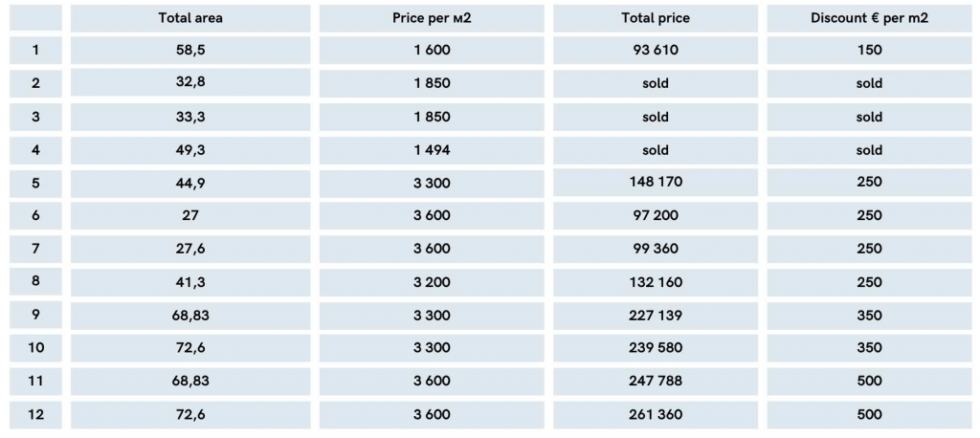Select row number 12 cell
Image resolution: width=980 pixels, height=438 pixels.
click(36, 414)
